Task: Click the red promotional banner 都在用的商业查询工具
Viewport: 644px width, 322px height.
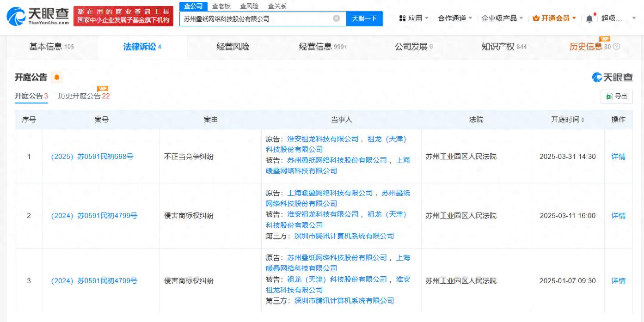Action: [x=123, y=16]
